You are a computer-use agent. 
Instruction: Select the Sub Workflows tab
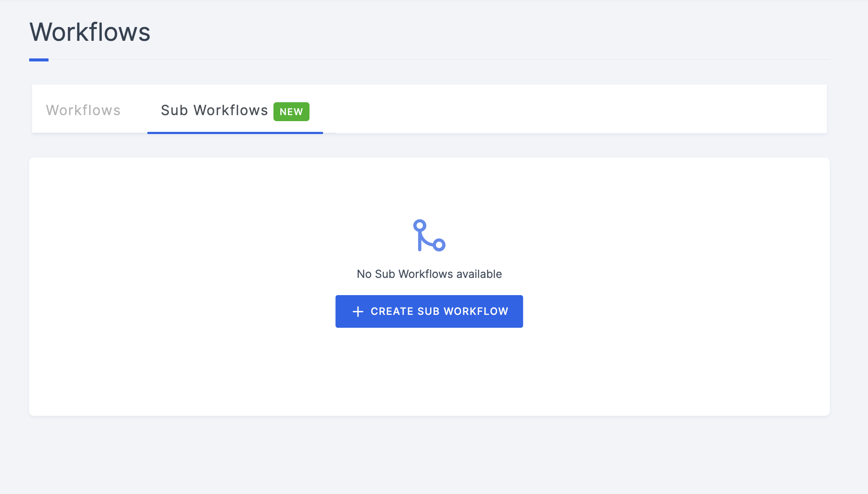pyautogui.click(x=235, y=110)
